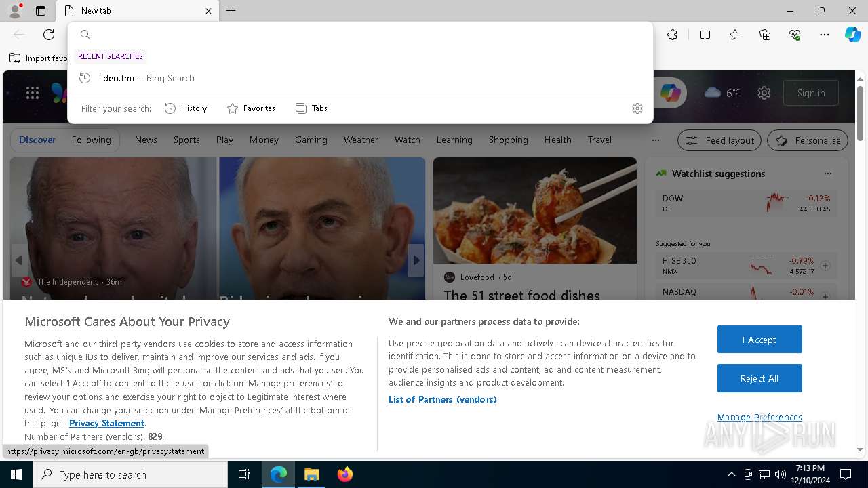
Task: Open the Travel category
Action: (599, 140)
